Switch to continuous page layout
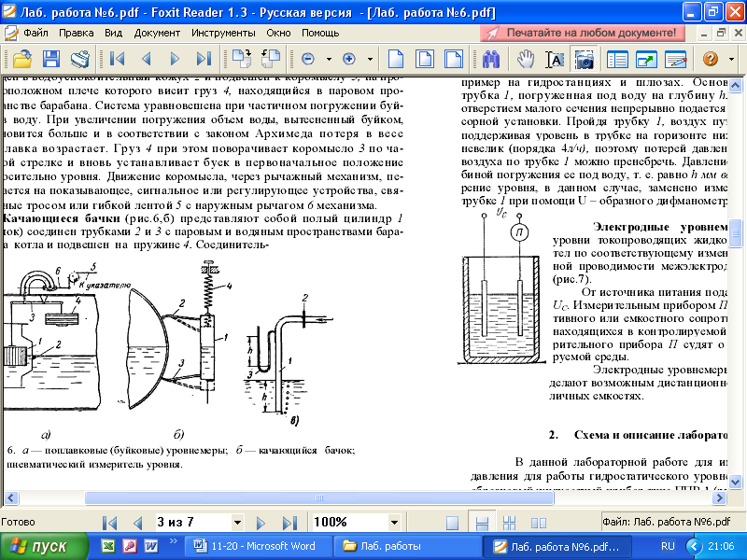 point(482,523)
